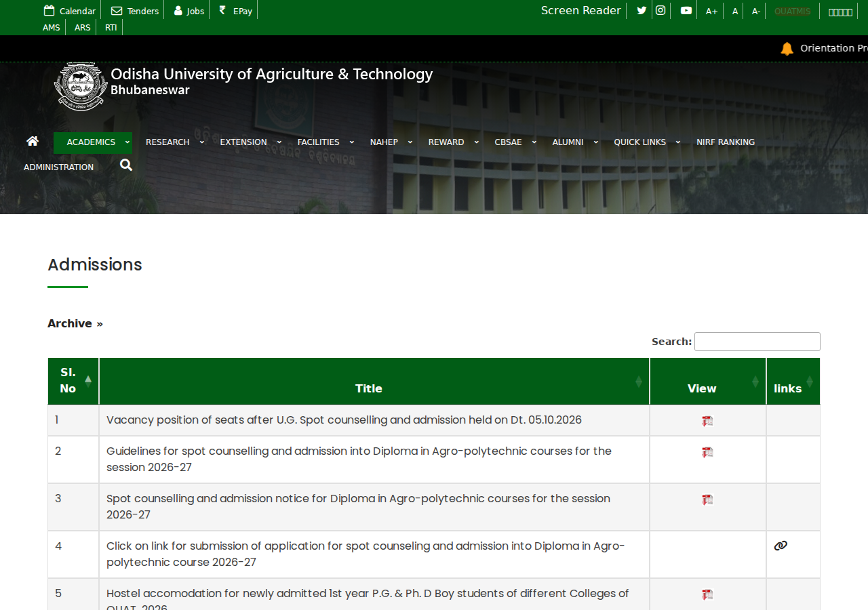
Task: Open PDF for vacancy position of seats
Action: 708,421
